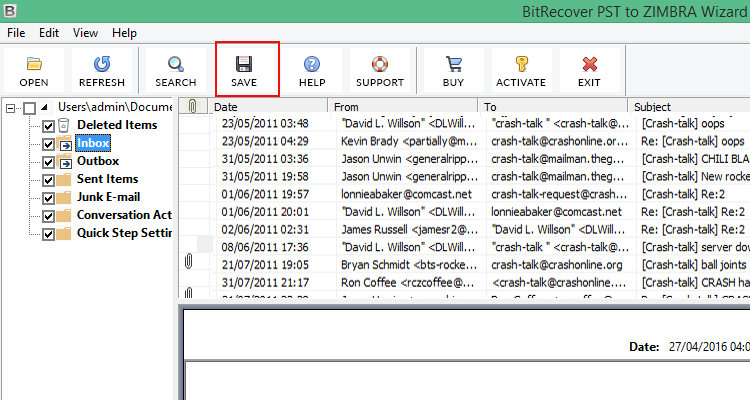
Task: Select Kevin Brady email from 23/05/2011 04:29
Action: click(x=464, y=141)
